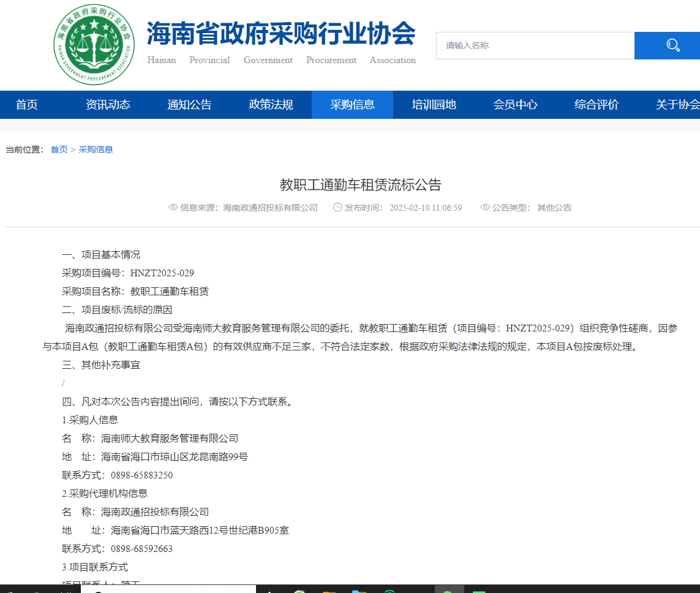This screenshot has width=700, height=593.
Task: Click the 教职工通勤车租赁流标公告 article heading
Action: pos(361,185)
